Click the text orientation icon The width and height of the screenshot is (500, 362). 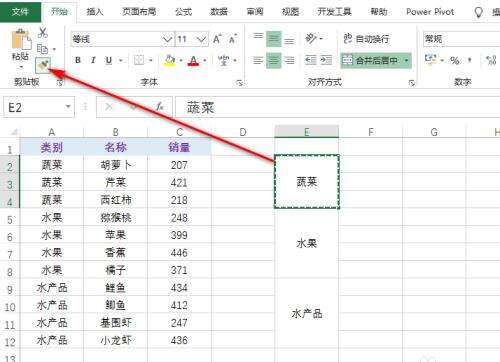click(311, 38)
